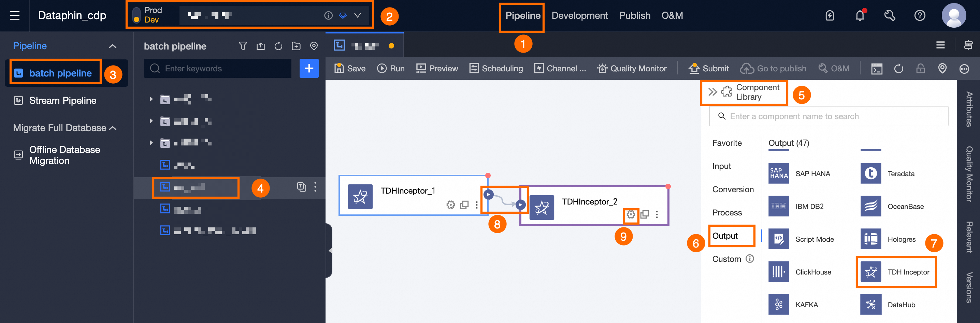This screenshot has height=323, width=980.
Task: Open the Publish menu
Action: [635, 15]
